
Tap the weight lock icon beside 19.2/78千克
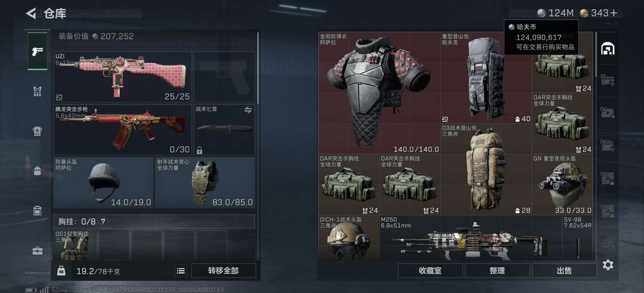pyautogui.click(x=61, y=271)
